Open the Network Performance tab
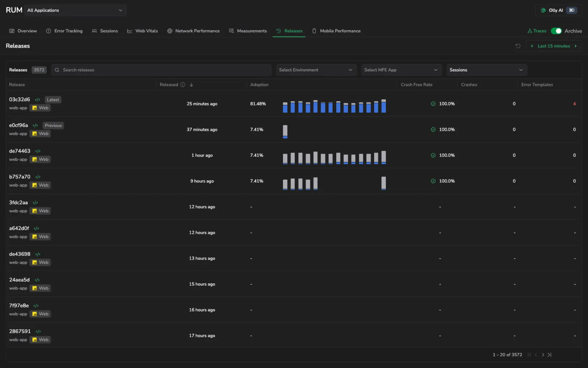Viewport: 588px width, 368px height. click(193, 31)
